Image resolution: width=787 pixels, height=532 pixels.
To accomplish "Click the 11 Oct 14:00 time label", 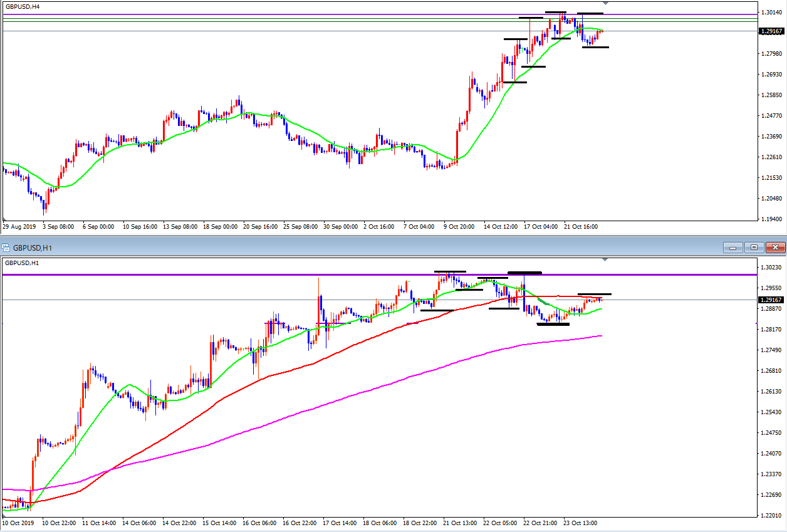I will [100, 523].
